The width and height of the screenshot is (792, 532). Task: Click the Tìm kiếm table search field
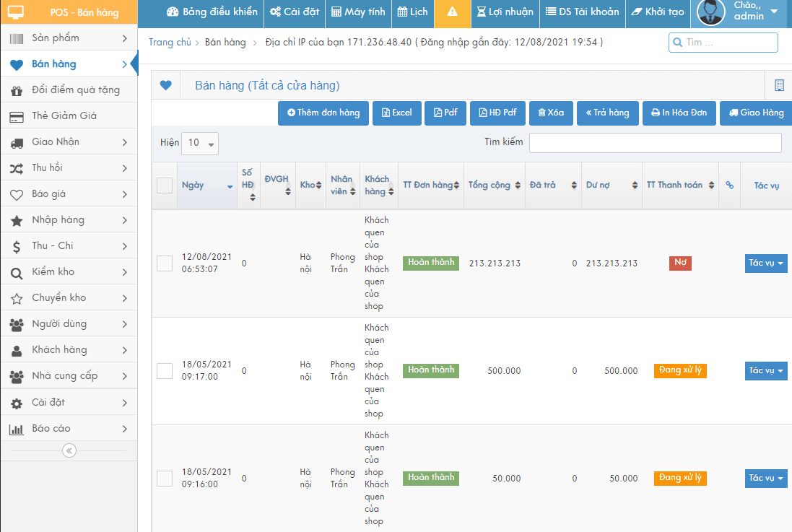[655, 143]
